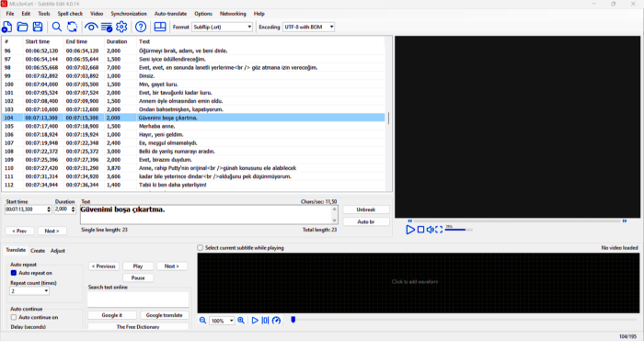
Task: Mute video player speaker icon
Action: click(430, 230)
